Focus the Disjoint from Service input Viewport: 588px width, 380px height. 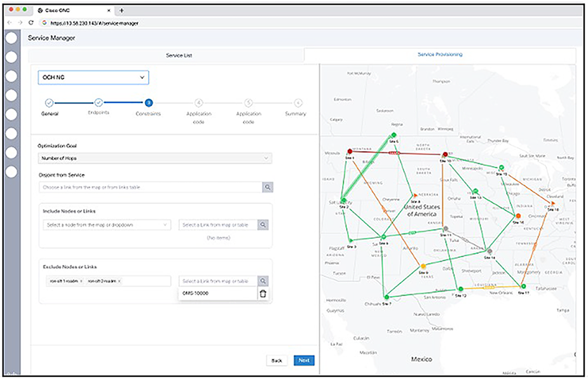tap(151, 187)
